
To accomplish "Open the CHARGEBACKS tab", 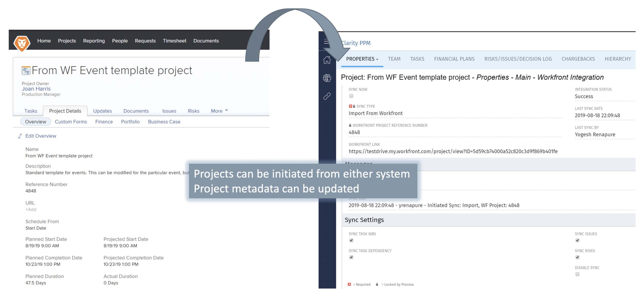I will click(578, 59).
